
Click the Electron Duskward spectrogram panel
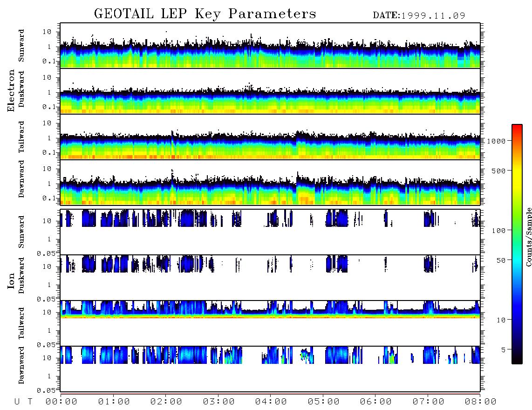[270, 91]
